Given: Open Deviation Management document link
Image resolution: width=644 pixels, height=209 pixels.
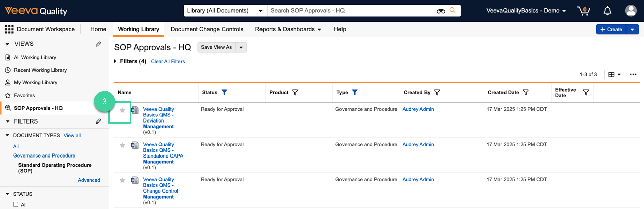Looking at the screenshot, I should tap(158, 118).
